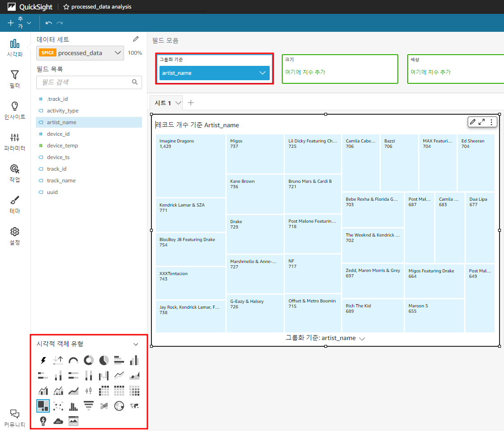The image size is (504, 431).
Task: Open the 시트 1 tab chevron menu
Action: 178,103
